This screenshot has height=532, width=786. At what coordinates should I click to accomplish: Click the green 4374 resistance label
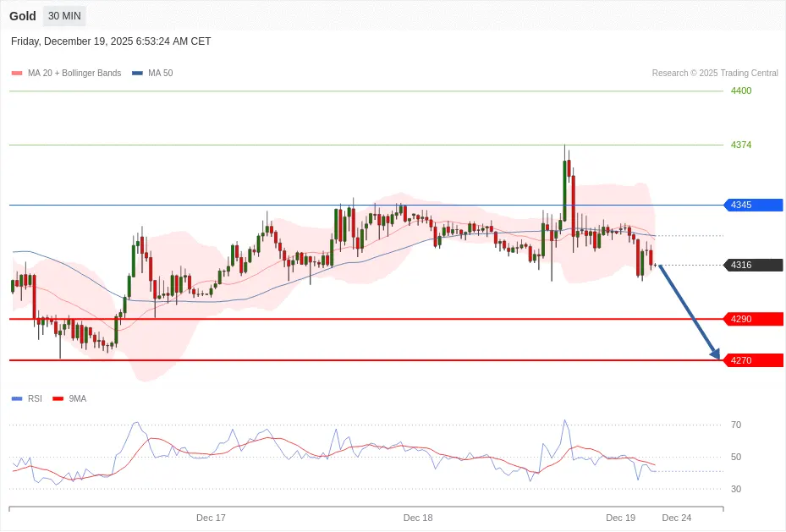(x=741, y=145)
